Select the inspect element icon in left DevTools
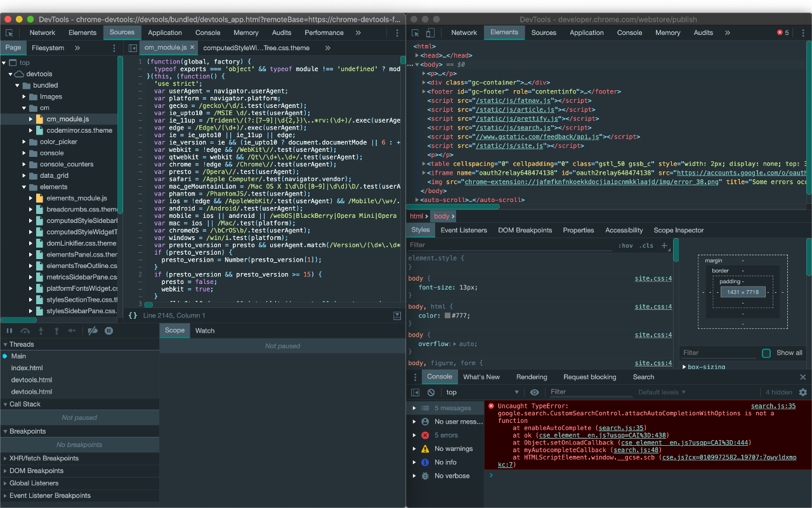 [9, 32]
